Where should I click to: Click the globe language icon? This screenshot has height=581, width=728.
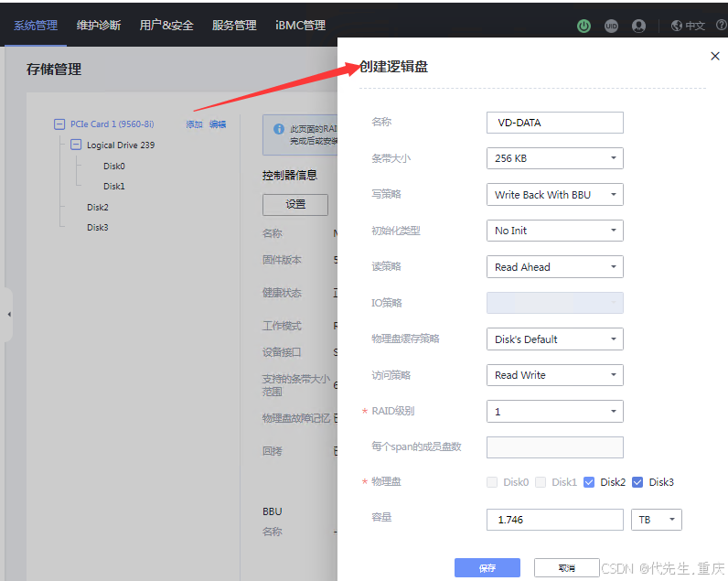[677, 26]
